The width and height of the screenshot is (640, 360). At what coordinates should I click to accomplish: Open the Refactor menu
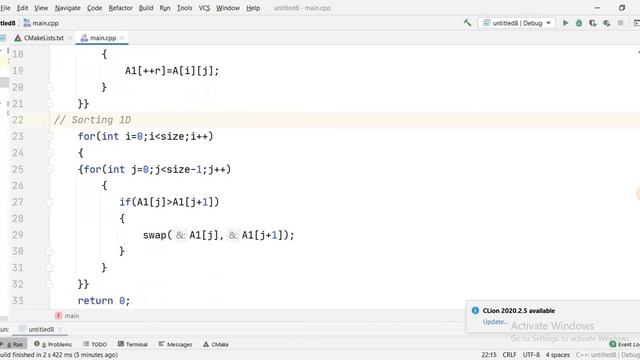click(120, 8)
